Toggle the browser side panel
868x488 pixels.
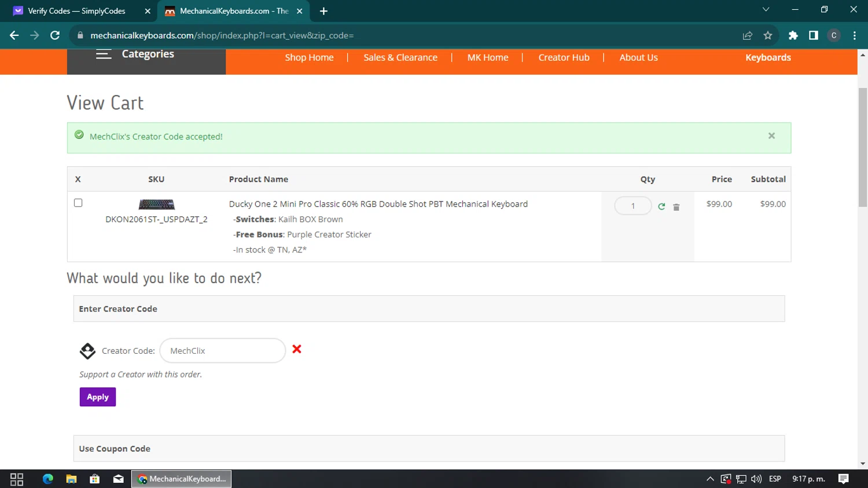pos(814,35)
